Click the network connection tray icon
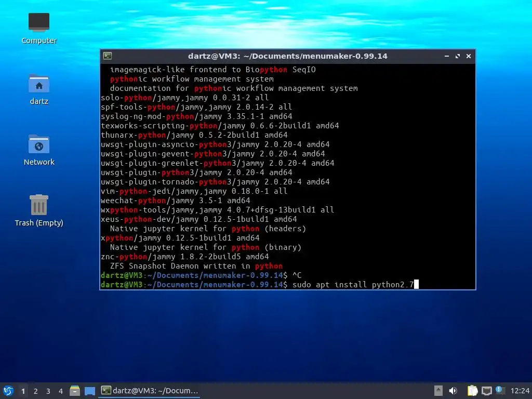The height and width of the screenshot is (399, 532). tap(486, 391)
